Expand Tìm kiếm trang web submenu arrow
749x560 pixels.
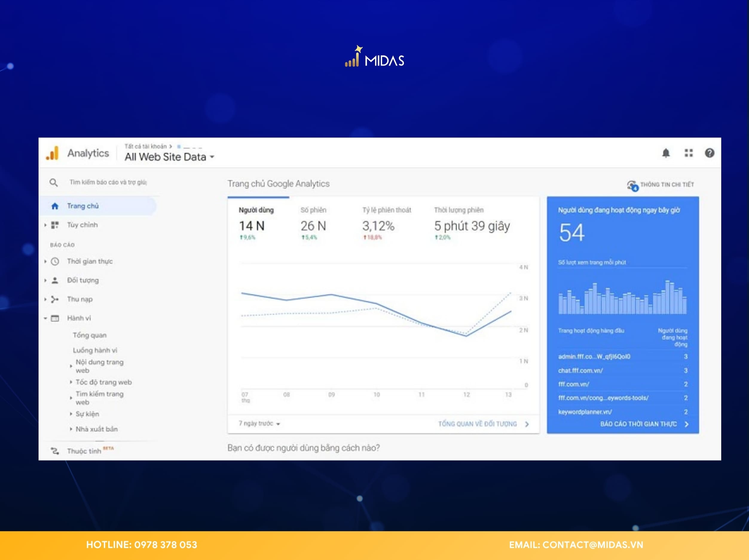click(x=71, y=398)
